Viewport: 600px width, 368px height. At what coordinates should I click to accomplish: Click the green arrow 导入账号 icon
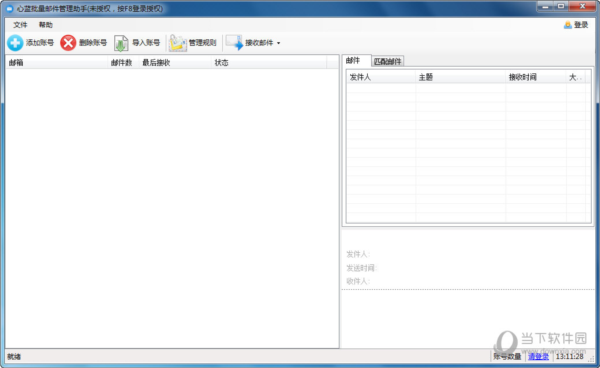coord(121,43)
